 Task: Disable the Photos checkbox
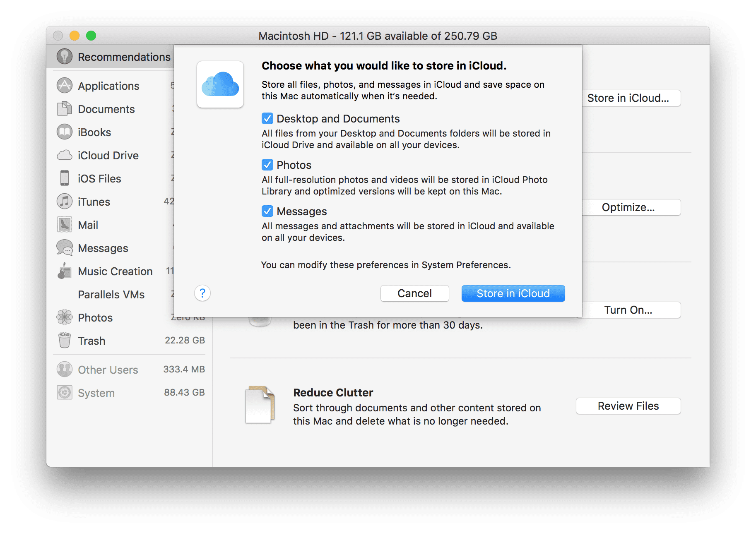[x=267, y=165]
